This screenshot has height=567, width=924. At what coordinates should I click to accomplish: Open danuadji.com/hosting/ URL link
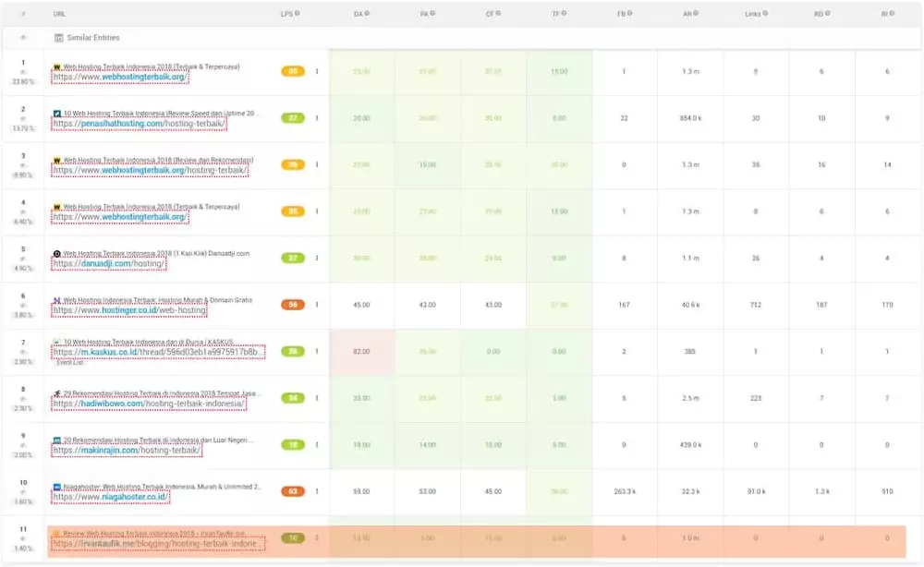109,264
